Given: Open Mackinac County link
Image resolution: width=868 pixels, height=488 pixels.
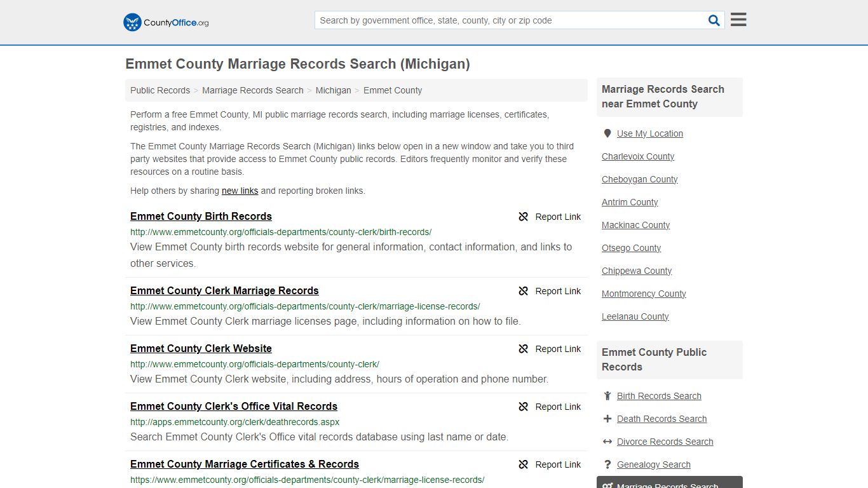Looking at the screenshot, I should click(x=635, y=225).
